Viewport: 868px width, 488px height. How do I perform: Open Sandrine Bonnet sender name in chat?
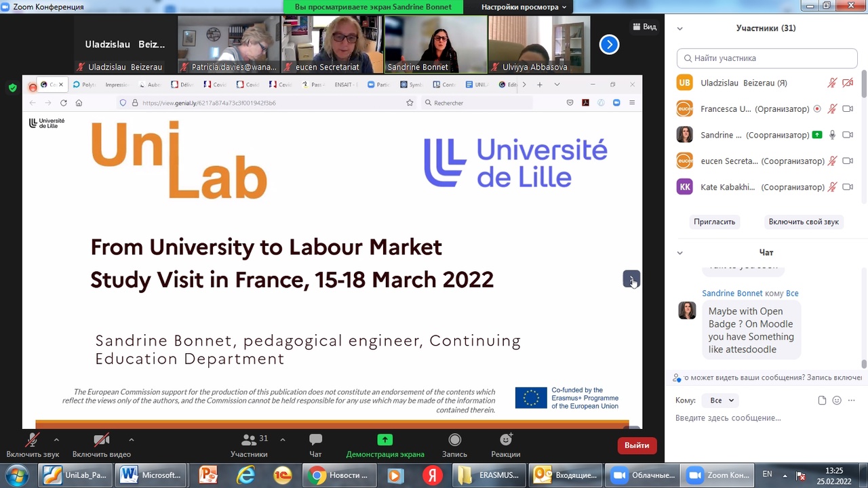pyautogui.click(x=732, y=293)
